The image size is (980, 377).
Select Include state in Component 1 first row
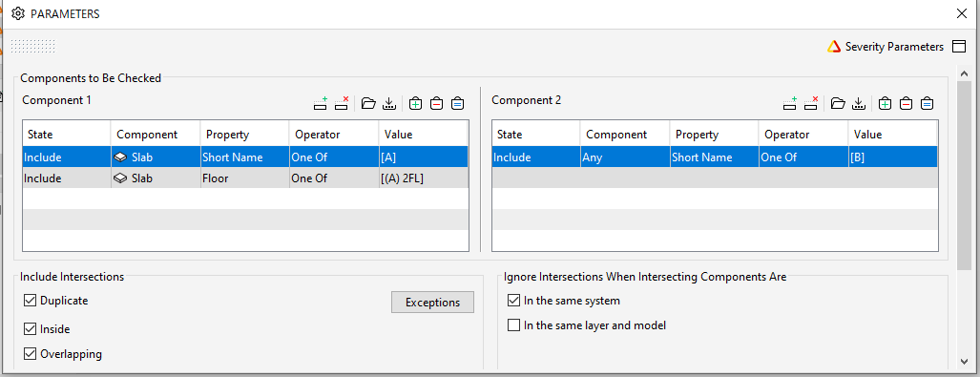(67, 157)
